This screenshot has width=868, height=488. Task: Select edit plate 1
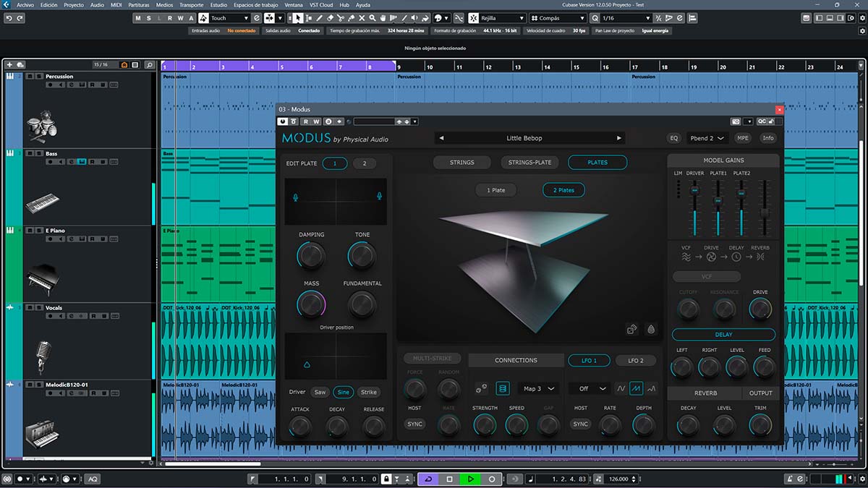(x=335, y=163)
